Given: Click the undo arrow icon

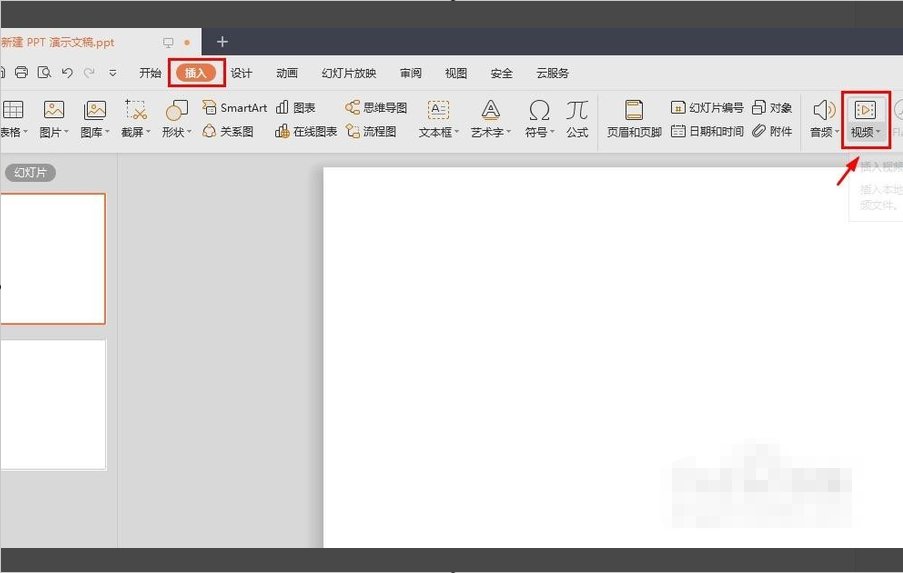Looking at the screenshot, I should coord(67,73).
